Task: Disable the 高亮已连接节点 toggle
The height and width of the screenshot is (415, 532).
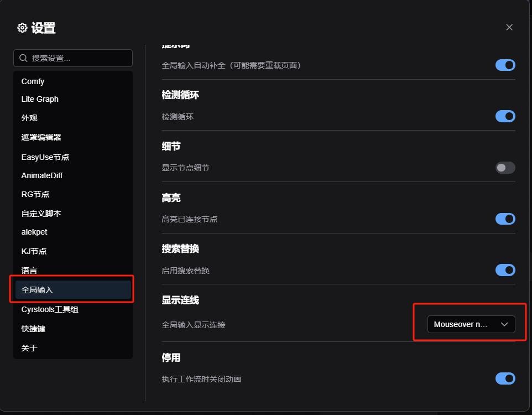Action: click(505, 219)
